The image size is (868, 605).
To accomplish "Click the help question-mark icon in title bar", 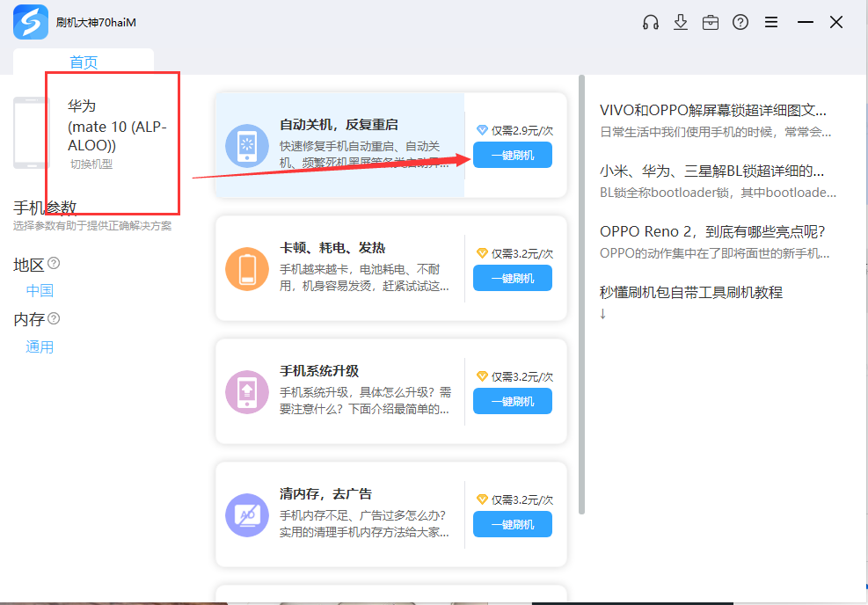I will [x=740, y=22].
